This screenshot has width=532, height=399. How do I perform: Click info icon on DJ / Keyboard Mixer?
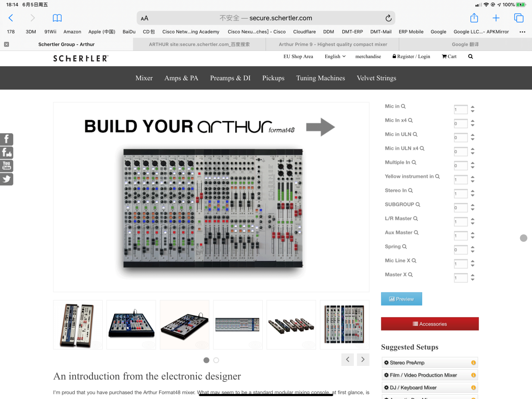point(473,388)
